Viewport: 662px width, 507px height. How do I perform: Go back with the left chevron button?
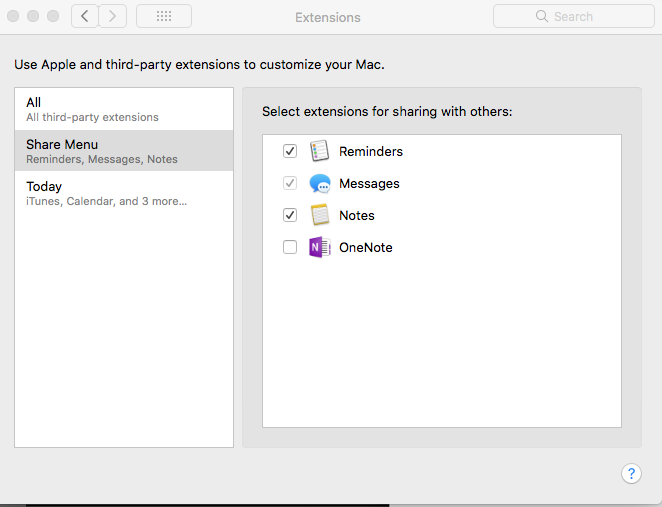click(x=85, y=16)
